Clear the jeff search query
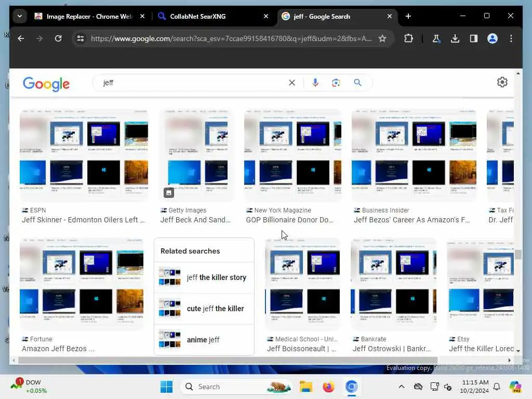This screenshot has height=399, width=532. (x=292, y=83)
